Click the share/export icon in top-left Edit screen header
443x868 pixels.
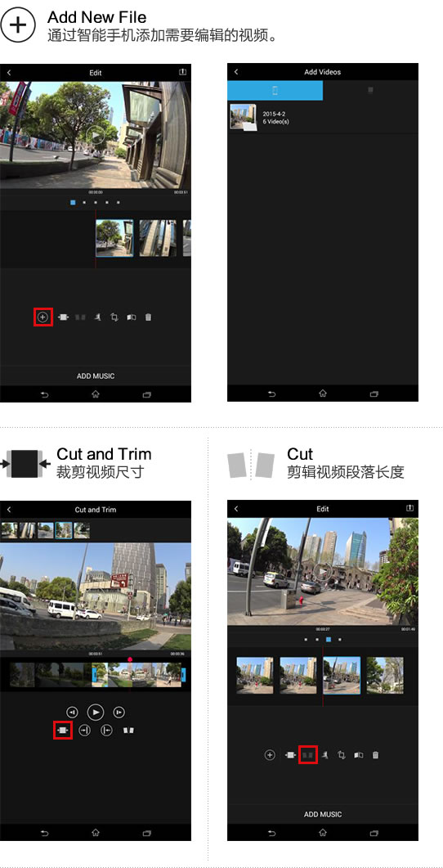182,72
